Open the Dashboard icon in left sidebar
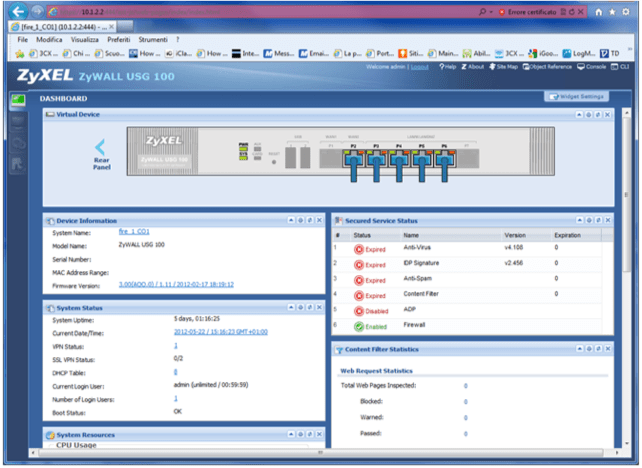Image resolution: width=642 pixels, height=468 pixels. click(18, 100)
